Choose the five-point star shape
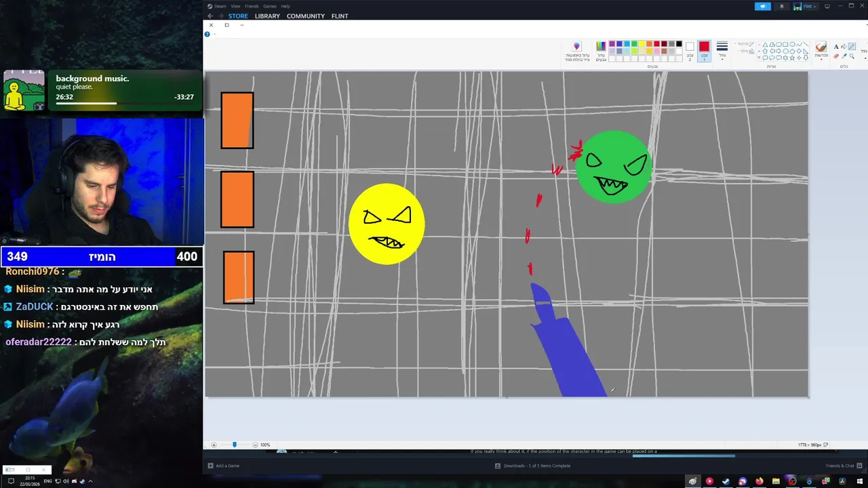The image size is (868, 488). (792, 58)
